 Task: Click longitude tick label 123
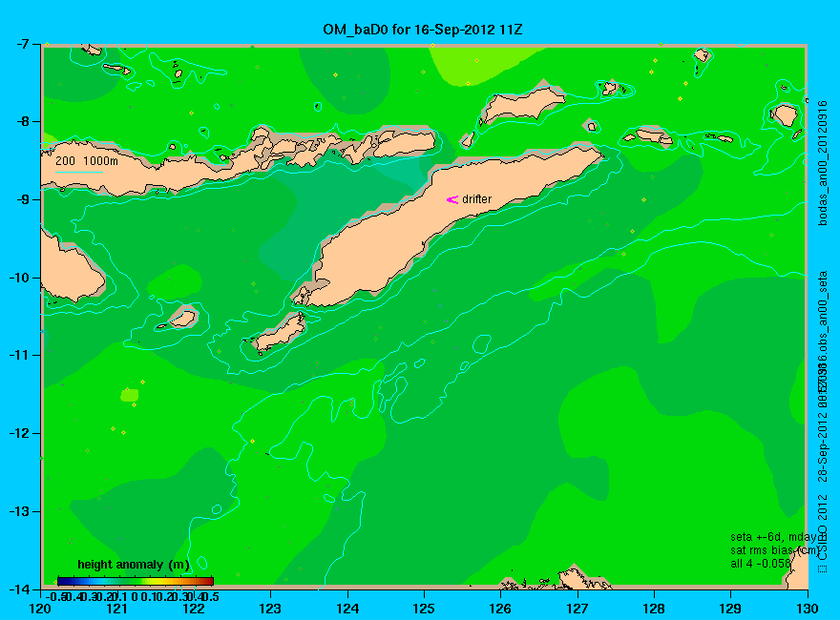click(x=270, y=609)
